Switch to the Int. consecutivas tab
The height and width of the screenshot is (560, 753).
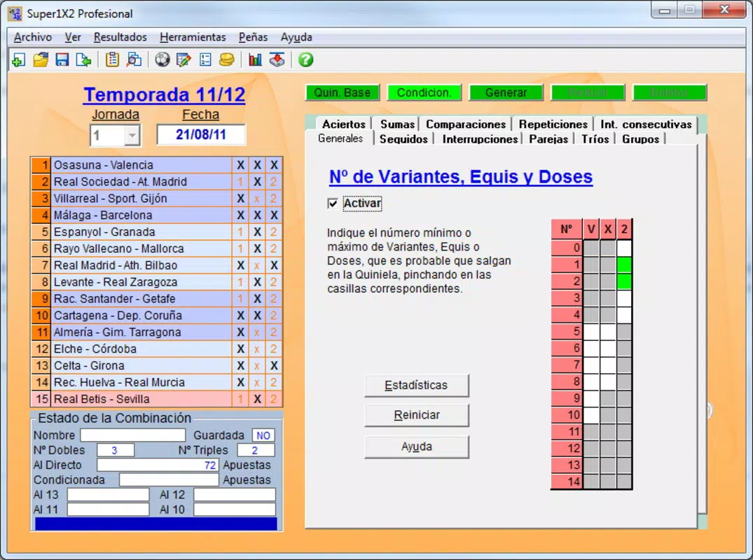coord(646,125)
